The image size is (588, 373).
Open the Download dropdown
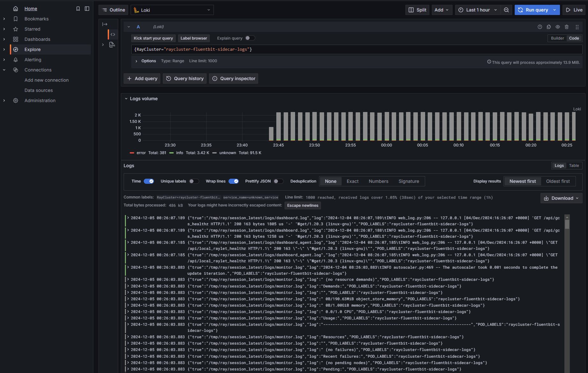561,198
